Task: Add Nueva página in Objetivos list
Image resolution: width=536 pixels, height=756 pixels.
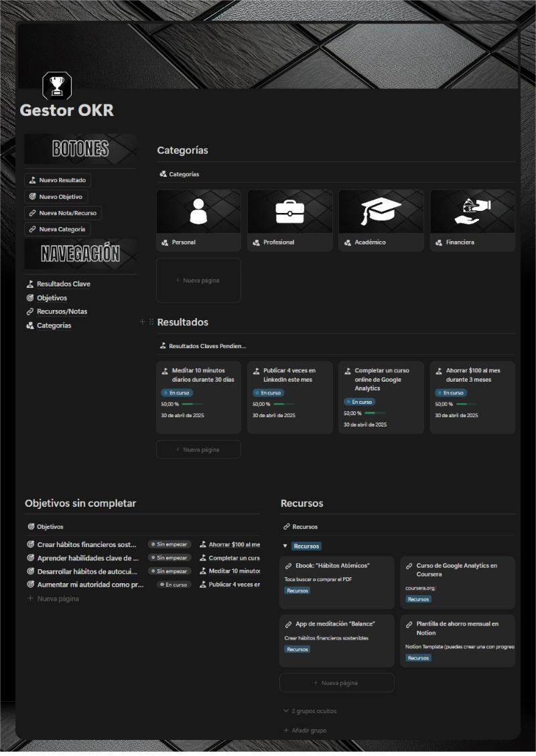Action: click(x=53, y=599)
